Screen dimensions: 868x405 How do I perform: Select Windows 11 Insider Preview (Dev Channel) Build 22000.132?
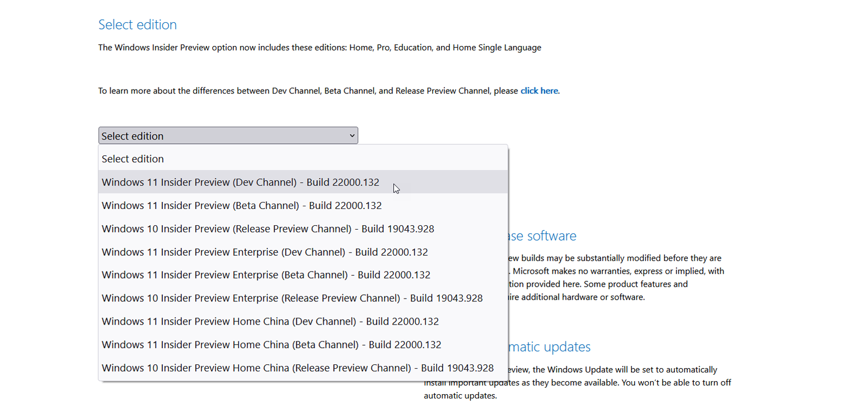[x=303, y=182]
